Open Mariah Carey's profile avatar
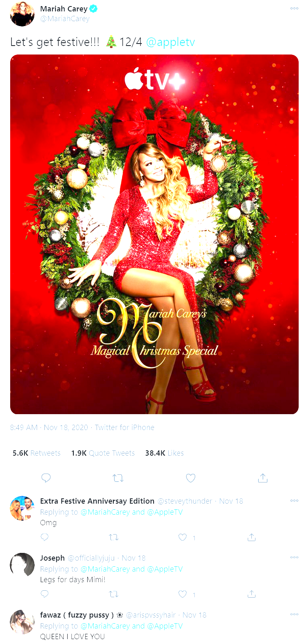This screenshot has height=644, width=306. 22,14
